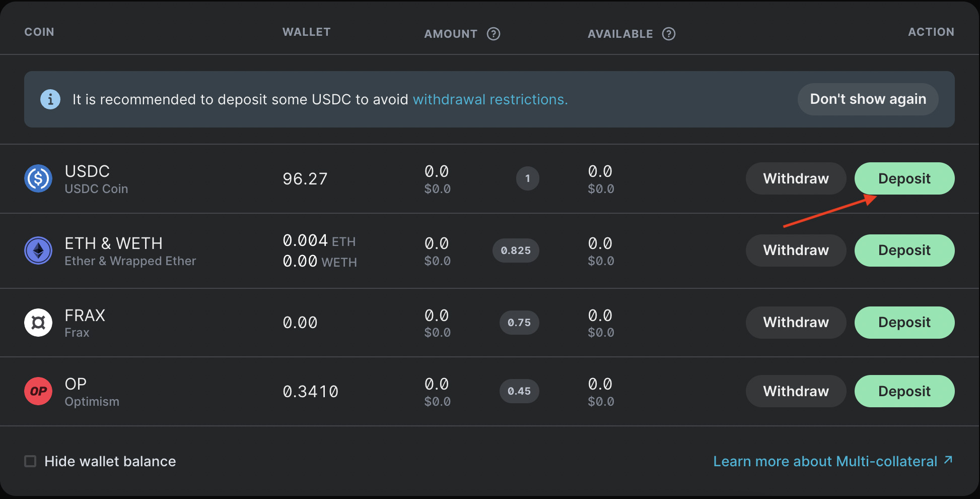
Task: Withdraw FRAX
Action: click(796, 323)
